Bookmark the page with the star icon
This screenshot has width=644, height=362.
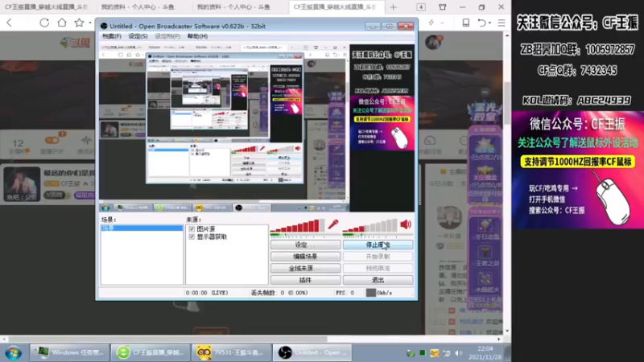pyautogui.click(x=79, y=23)
